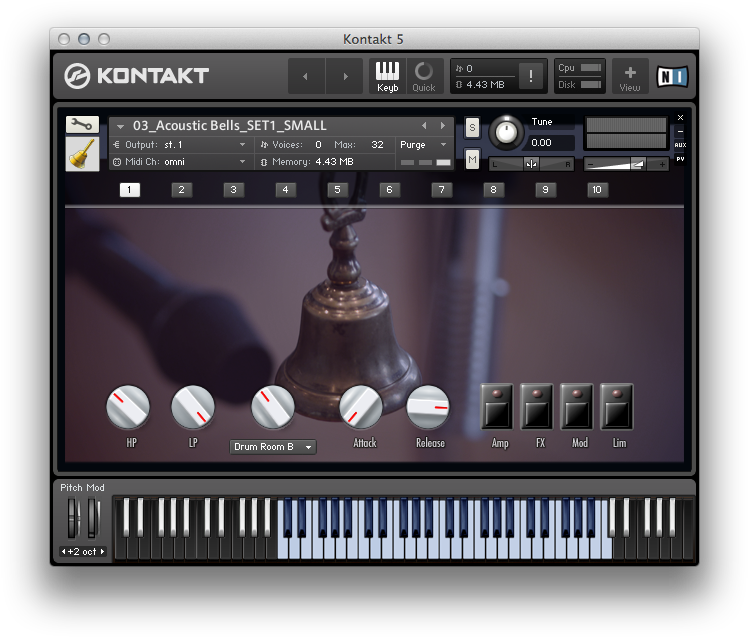Toggle the Mod switch
The width and height of the screenshot is (748, 637).
coord(577,407)
